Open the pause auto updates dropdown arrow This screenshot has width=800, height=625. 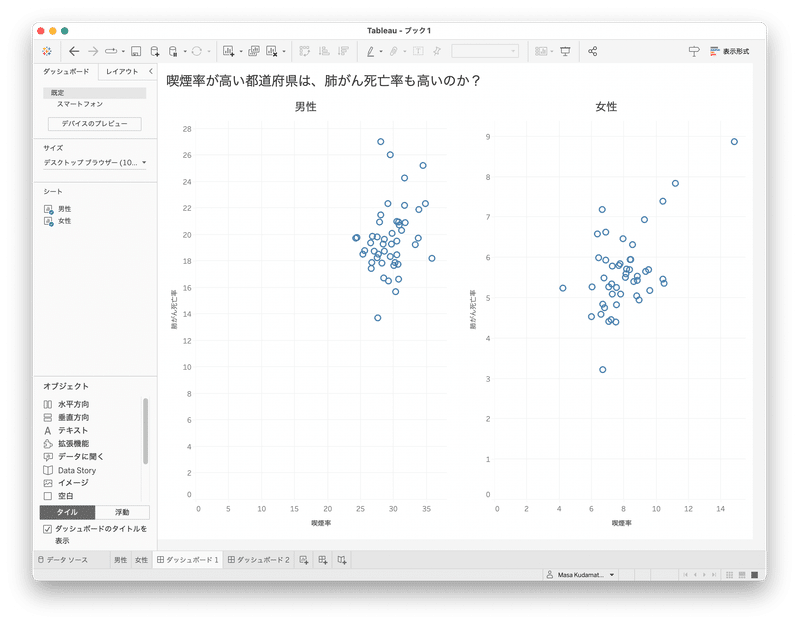185,51
